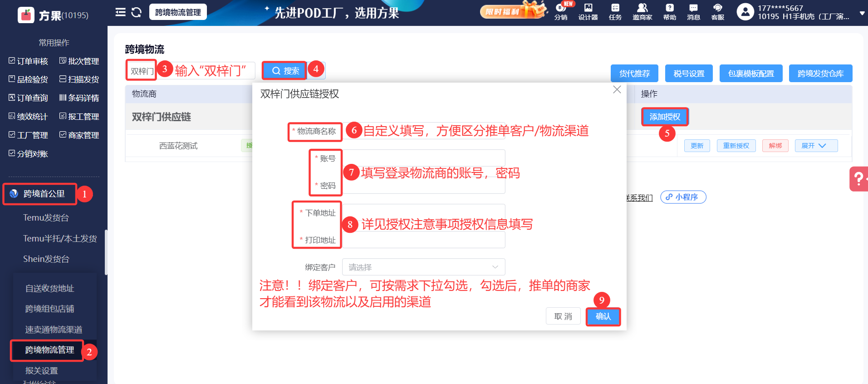Open 跨境组包店铺 submenu item
The image size is (868, 384).
[x=49, y=309]
